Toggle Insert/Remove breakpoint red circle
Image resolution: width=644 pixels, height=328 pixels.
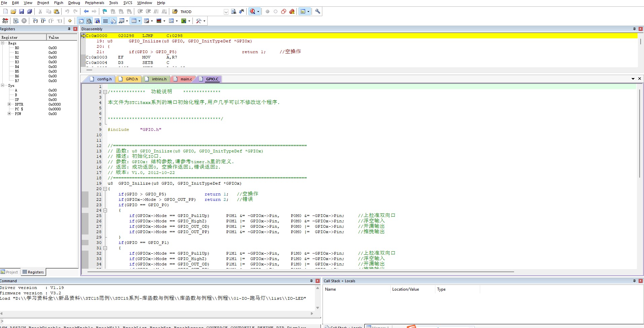(267, 11)
